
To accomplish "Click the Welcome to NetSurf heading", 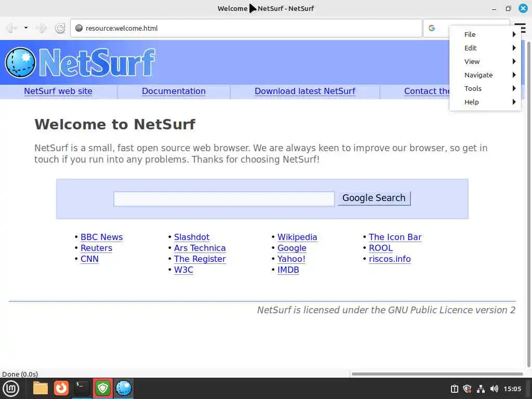I will tap(115, 124).
